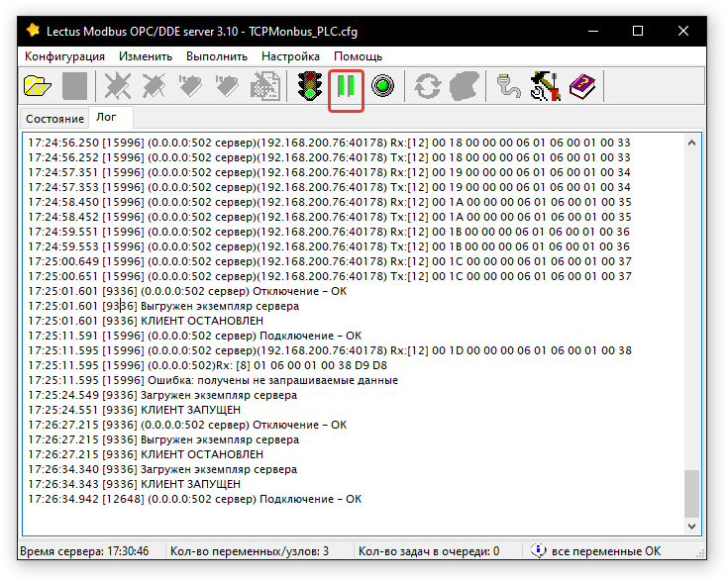The height and width of the screenshot is (582, 728).
Task: Click the vertical scrollbar thumb in the log
Action: coord(691,494)
